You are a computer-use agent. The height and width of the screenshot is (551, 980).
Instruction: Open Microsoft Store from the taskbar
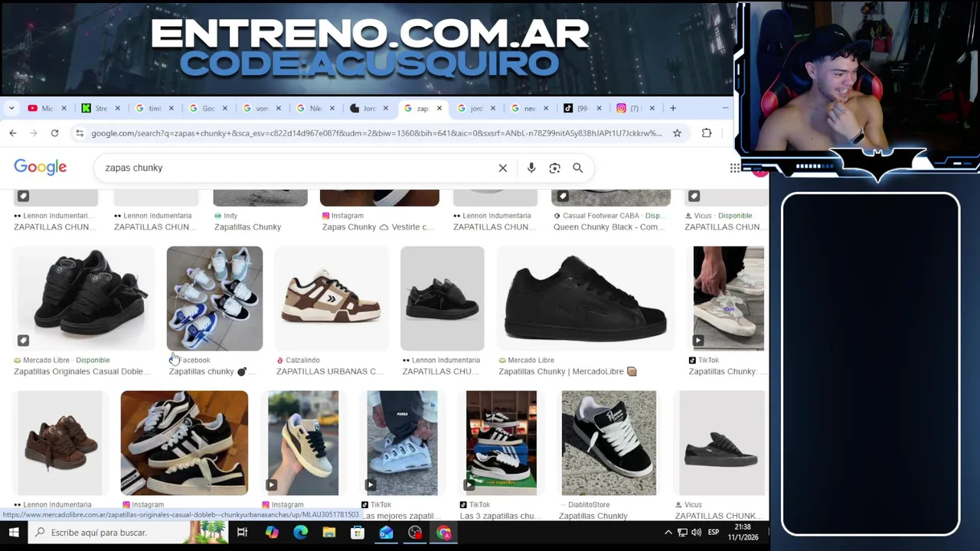tap(358, 533)
